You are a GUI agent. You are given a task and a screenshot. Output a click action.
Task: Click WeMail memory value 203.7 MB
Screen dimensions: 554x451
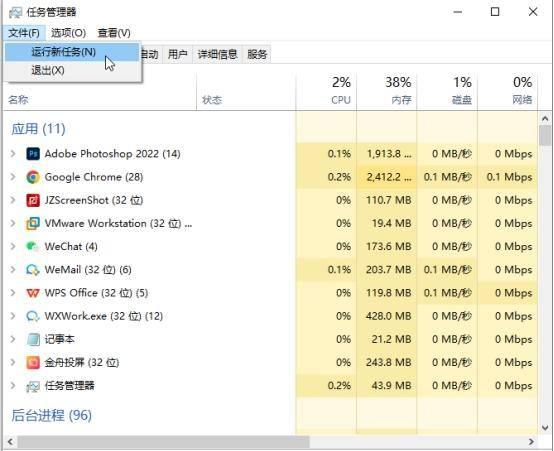click(389, 270)
